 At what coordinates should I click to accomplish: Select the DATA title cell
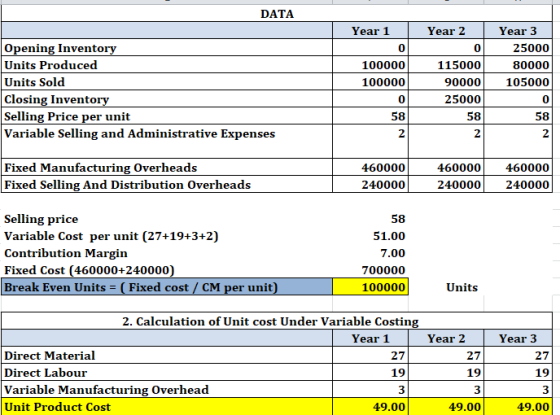[277, 14]
